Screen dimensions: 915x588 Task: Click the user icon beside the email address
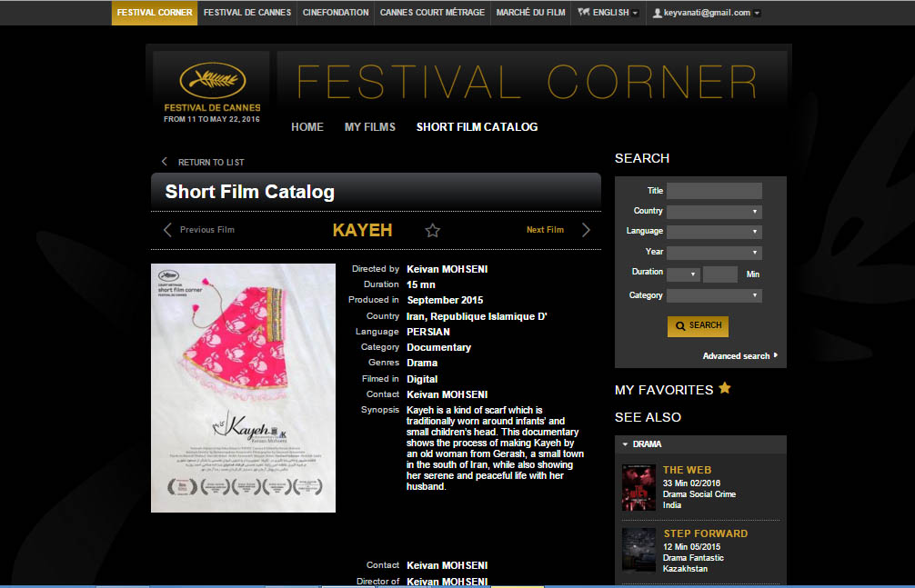click(x=657, y=13)
